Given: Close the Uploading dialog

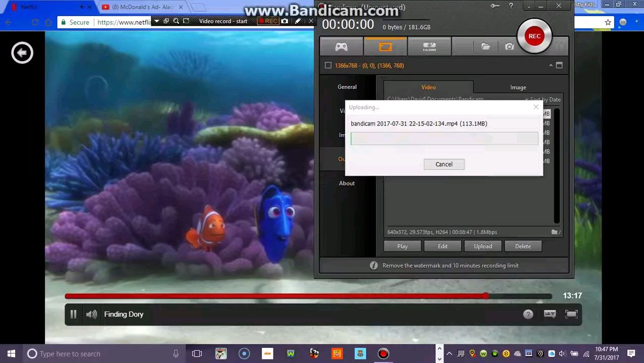Looking at the screenshot, I should (x=536, y=107).
